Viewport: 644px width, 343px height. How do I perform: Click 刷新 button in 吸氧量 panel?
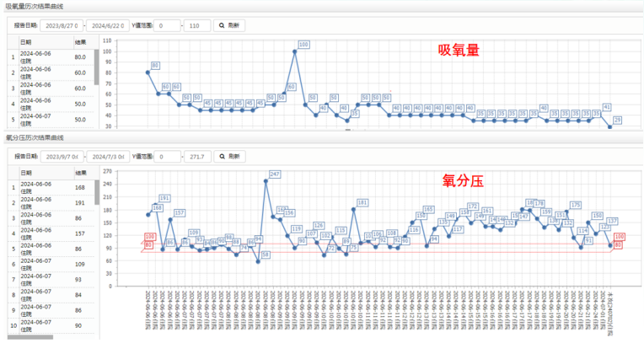pyautogui.click(x=229, y=25)
